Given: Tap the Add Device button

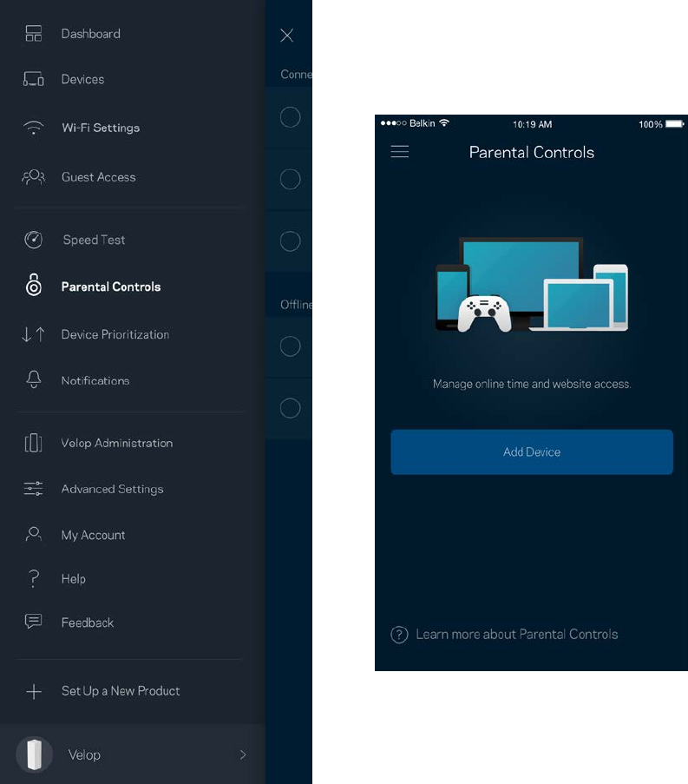Looking at the screenshot, I should tap(532, 452).
